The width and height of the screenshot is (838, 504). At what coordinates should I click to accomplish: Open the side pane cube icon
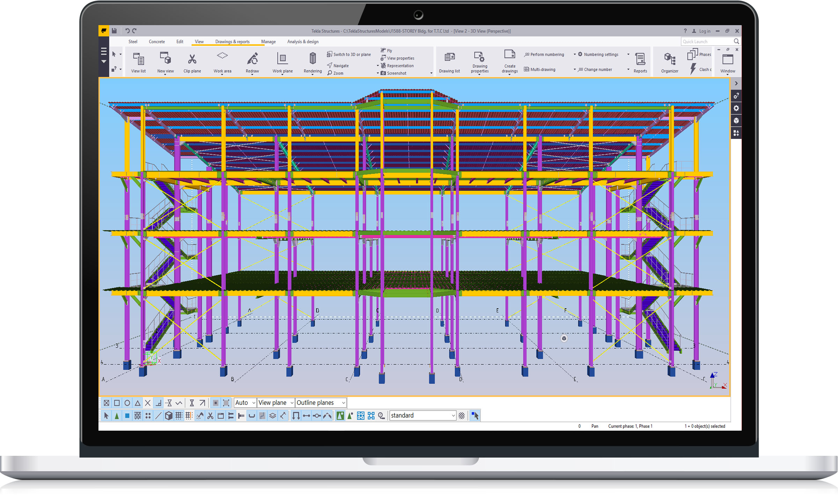[x=736, y=121]
